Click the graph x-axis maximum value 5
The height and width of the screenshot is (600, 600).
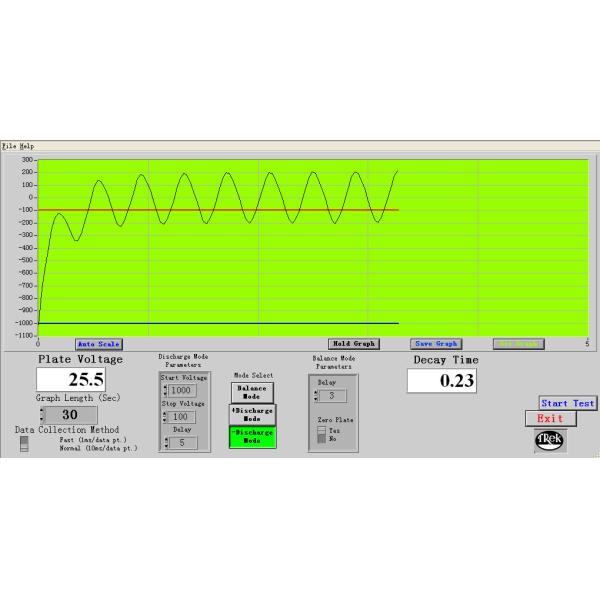click(x=587, y=344)
